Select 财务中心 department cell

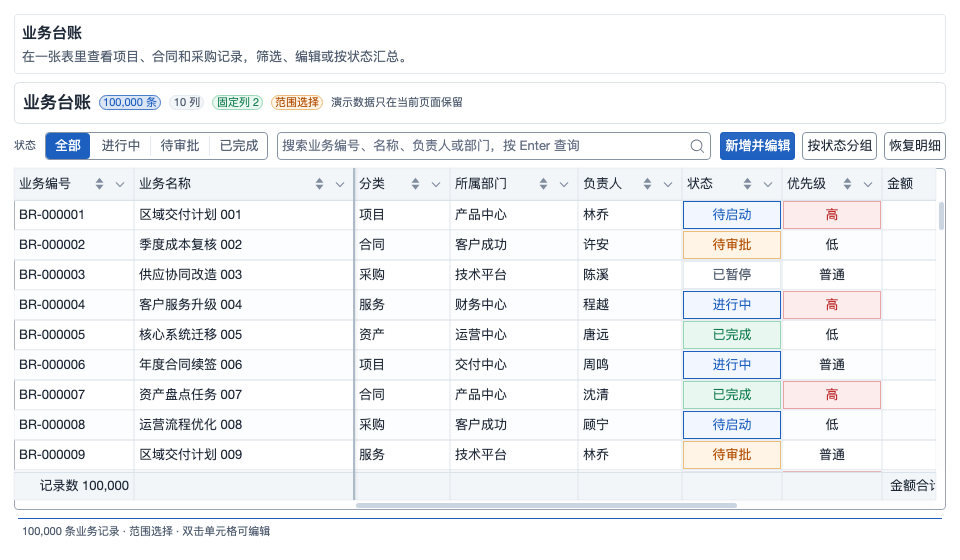click(x=514, y=305)
